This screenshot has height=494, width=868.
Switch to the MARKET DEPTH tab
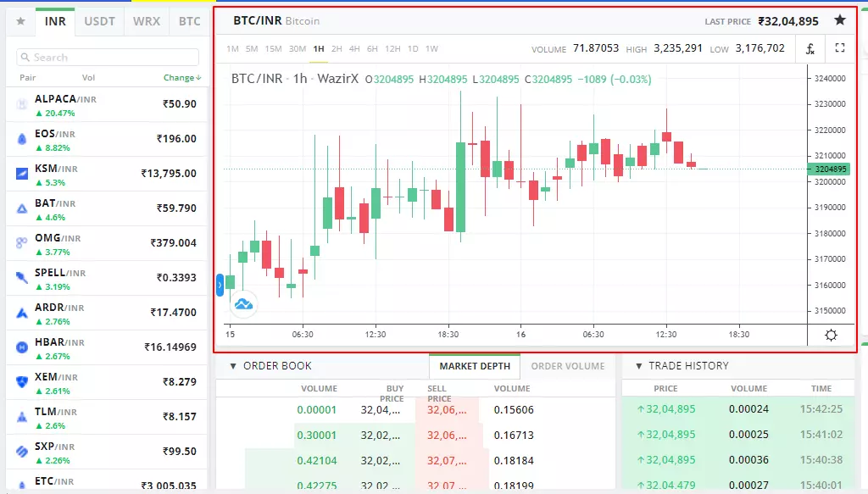pos(475,366)
